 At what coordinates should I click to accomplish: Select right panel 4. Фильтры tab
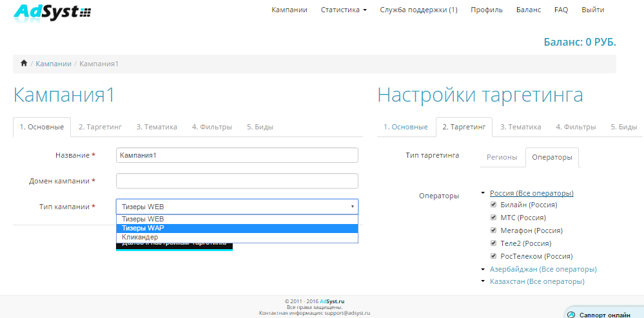pos(576,127)
